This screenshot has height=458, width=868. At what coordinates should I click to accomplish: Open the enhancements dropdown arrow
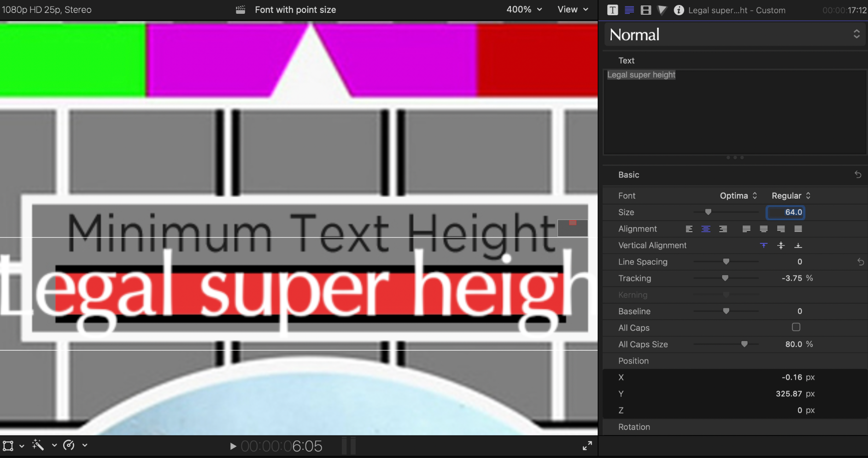pos(54,446)
